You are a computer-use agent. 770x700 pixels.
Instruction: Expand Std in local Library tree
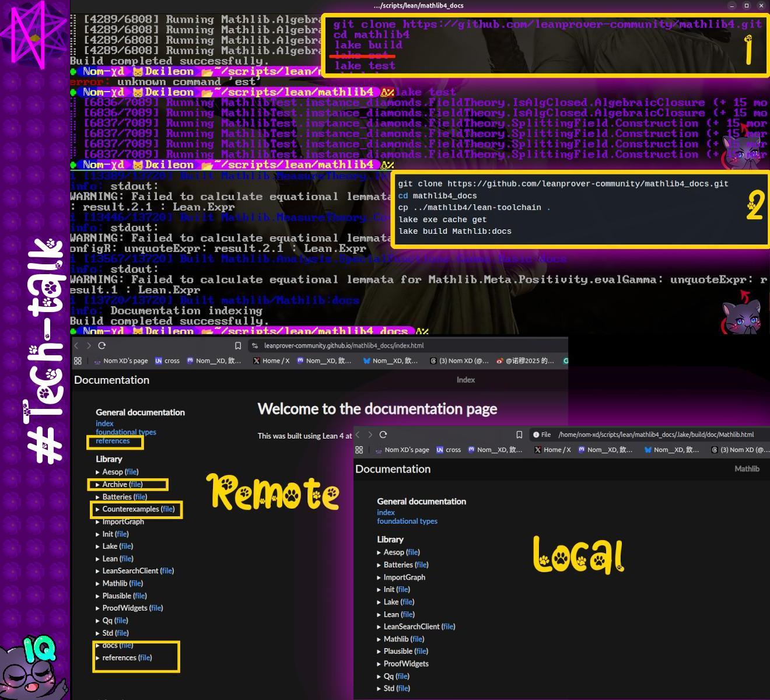(379, 688)
